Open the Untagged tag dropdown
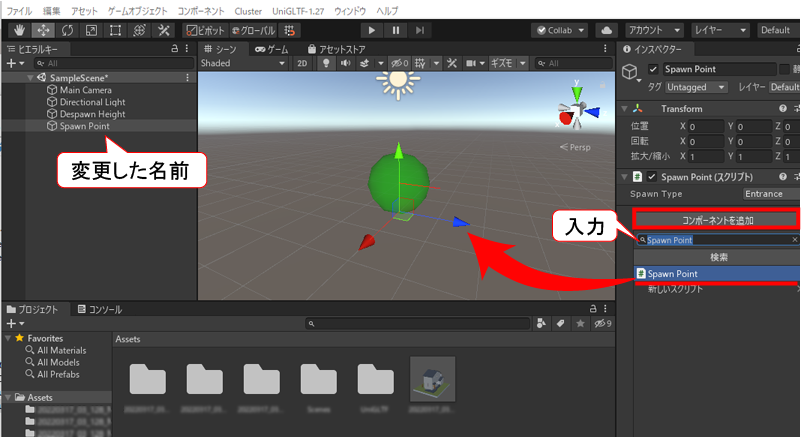Screen dimensions: 801x437 point(697,87)
